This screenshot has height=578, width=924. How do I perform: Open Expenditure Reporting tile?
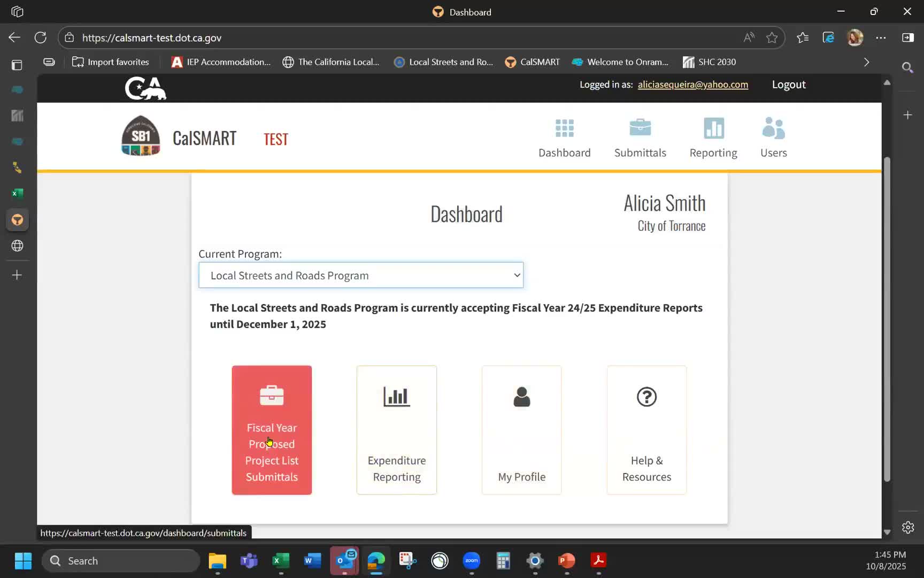coord(396,430)
